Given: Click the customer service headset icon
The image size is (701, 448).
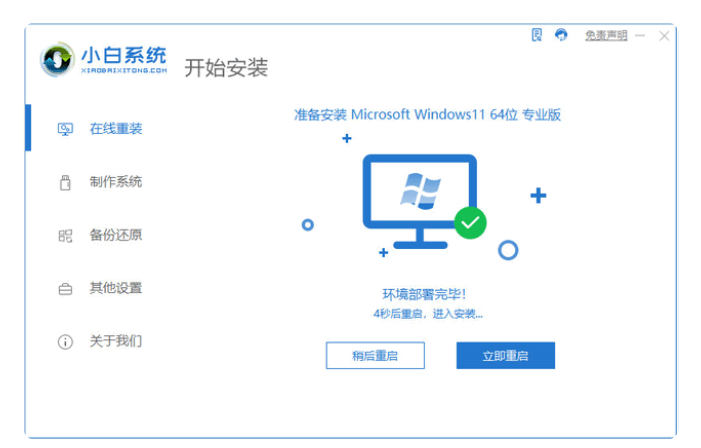Looking at the screenshot, I should [x=561, y=34].
